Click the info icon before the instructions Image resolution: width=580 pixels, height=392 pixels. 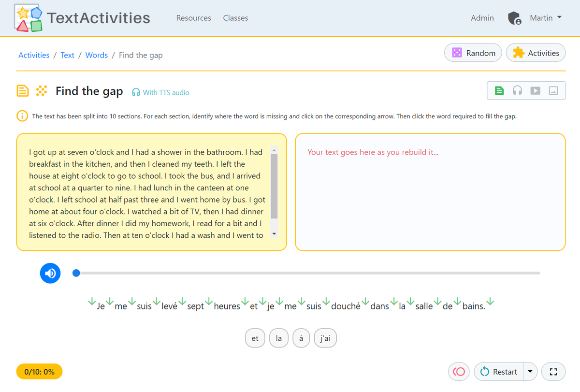pos(22,116)
